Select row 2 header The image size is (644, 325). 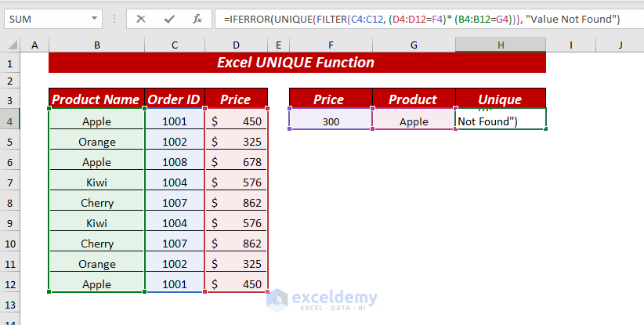click(x=10, y=81)
